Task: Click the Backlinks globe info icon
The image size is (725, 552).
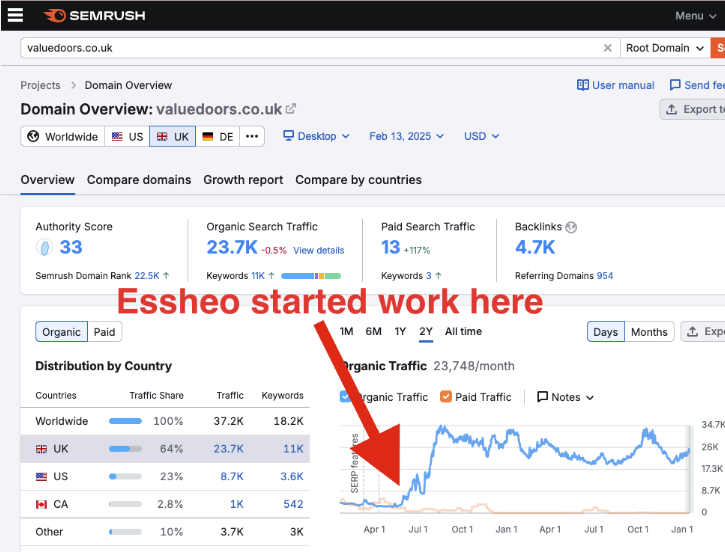Action: click(x=571, y=227)
